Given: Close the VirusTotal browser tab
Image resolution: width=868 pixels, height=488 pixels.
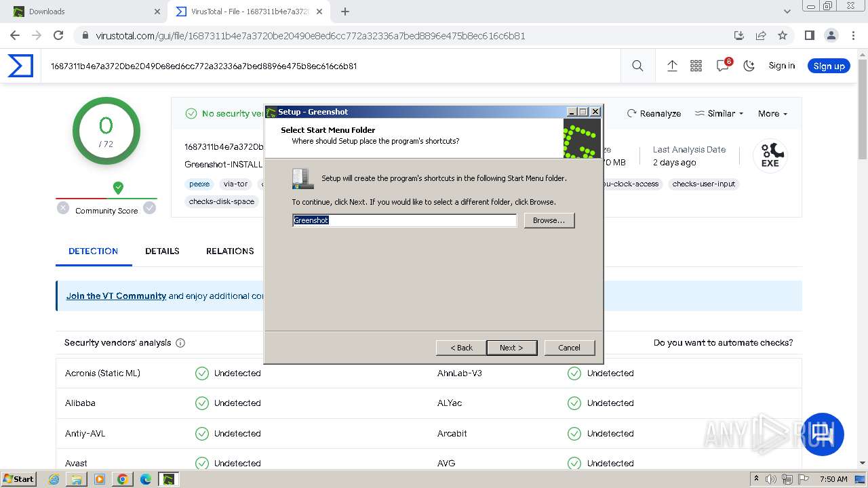Looking at the screenshot, I should click(321, 12).
